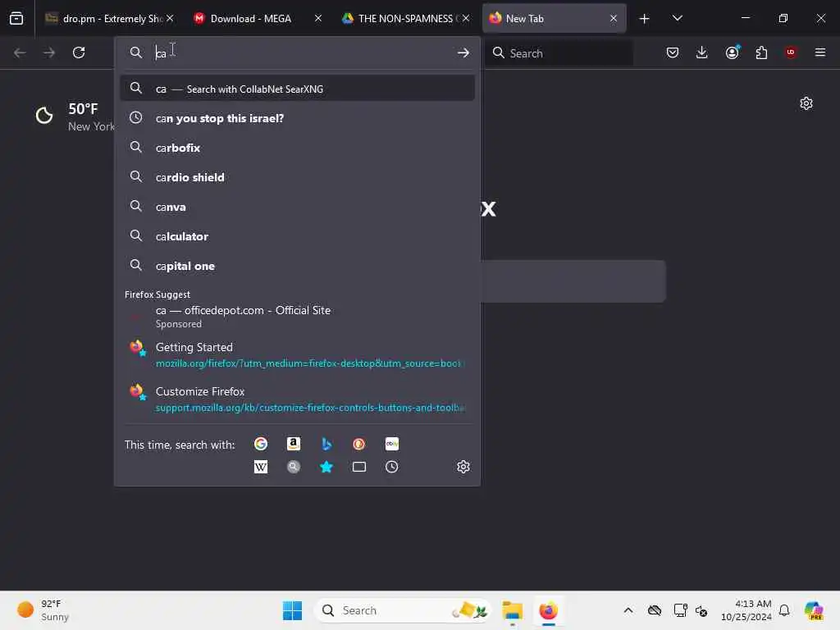840x630 pixels.
Task: Search this time with Bing
Action: coord(326,444)
